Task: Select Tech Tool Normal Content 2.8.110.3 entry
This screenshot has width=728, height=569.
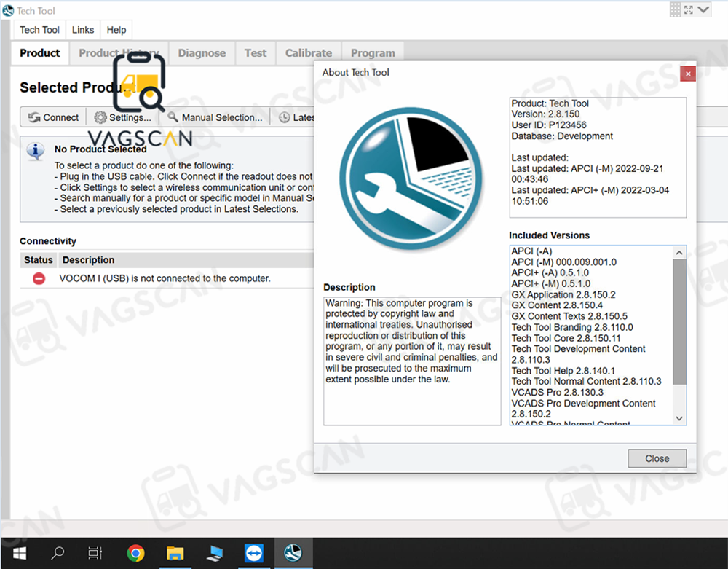Action: click(x=586, y=382)
